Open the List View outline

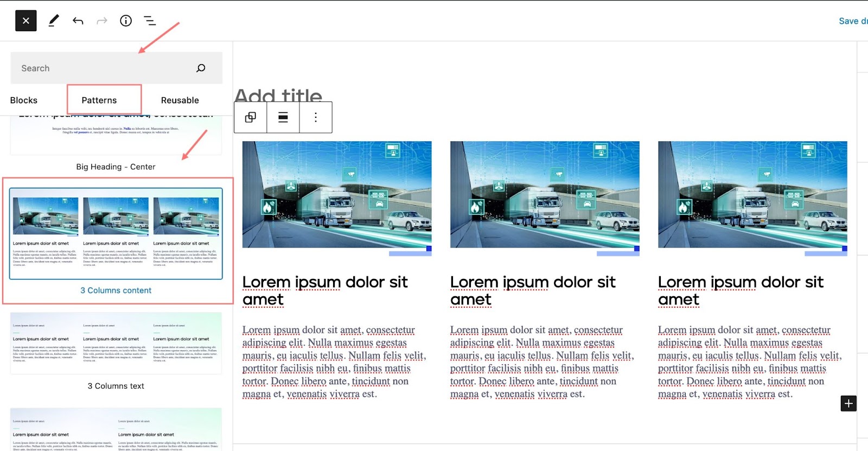click(x=150, y=21)
